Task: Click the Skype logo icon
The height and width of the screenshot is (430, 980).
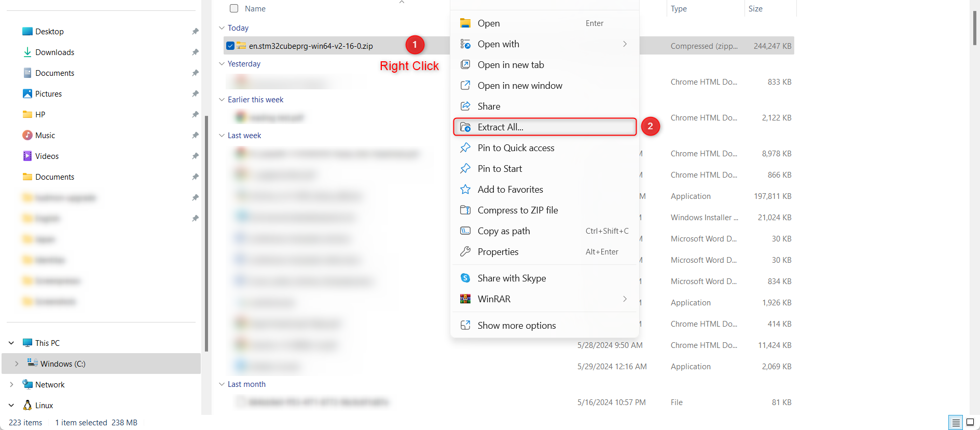Action: coord(465,278)
